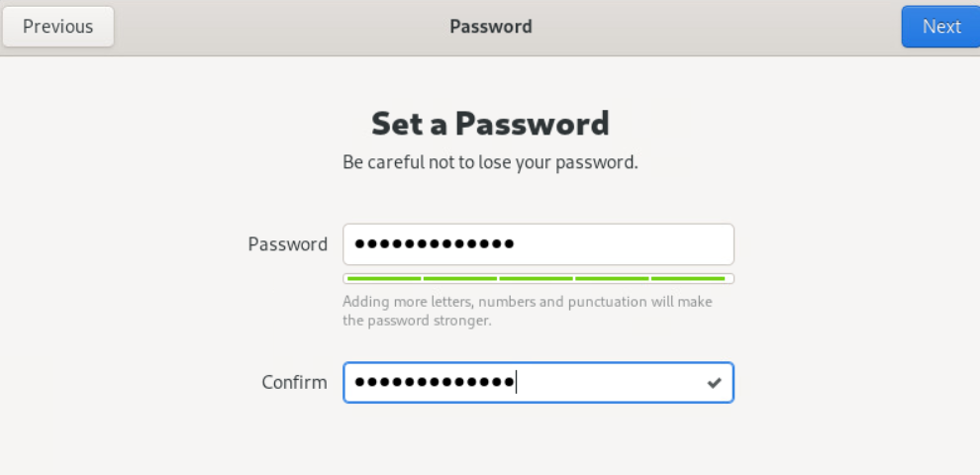
Task: Click the "Be careful not to lose" subtitle
Action: point(490,162)
